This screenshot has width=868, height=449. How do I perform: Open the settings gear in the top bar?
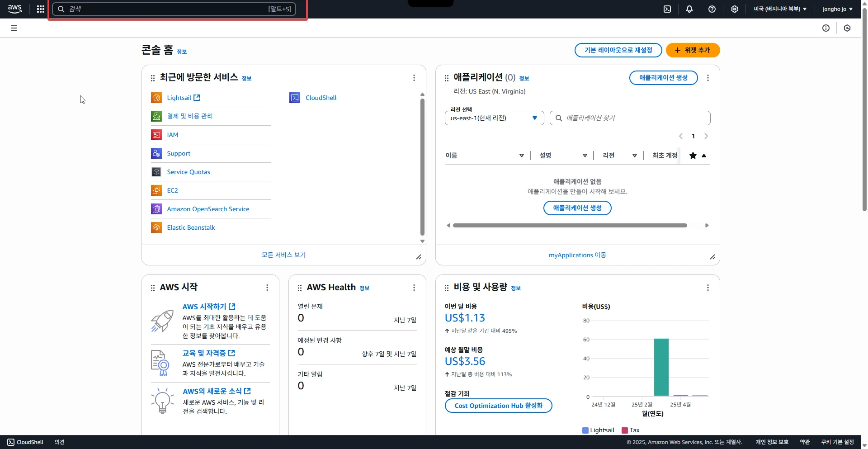pyautogui.click(x=735, y=9)
